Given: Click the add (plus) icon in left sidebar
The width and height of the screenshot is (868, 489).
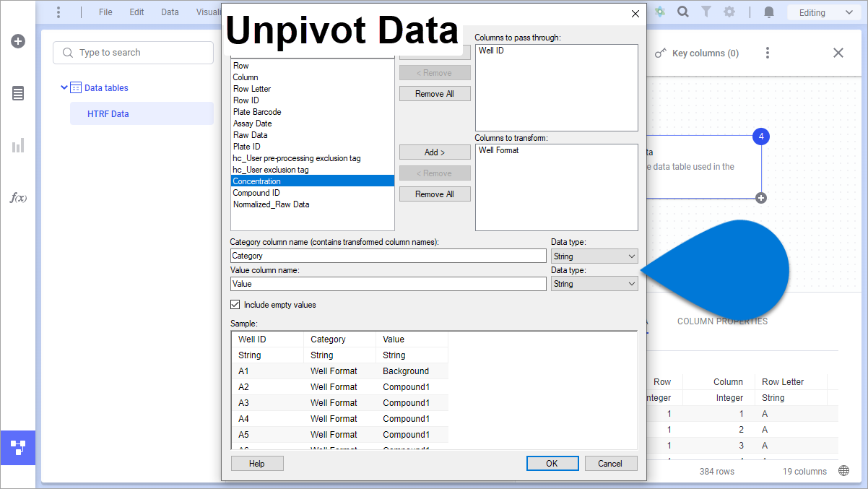Looking at the screenshot, I should tap(18, 41).
